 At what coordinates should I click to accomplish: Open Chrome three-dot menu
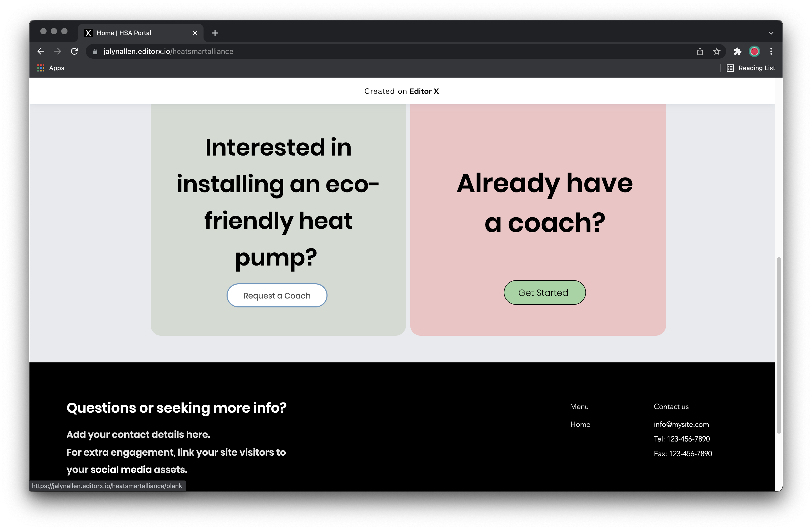(771, 51)
